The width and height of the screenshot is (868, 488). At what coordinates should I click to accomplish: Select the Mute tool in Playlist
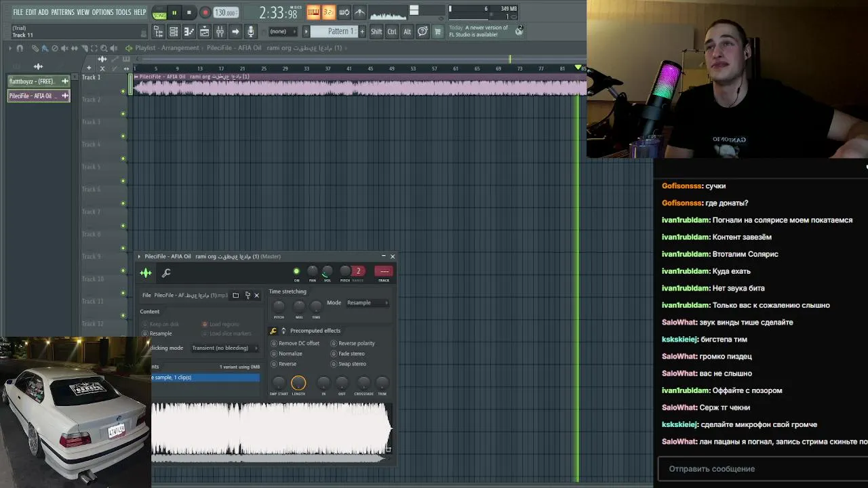(65, 48)
